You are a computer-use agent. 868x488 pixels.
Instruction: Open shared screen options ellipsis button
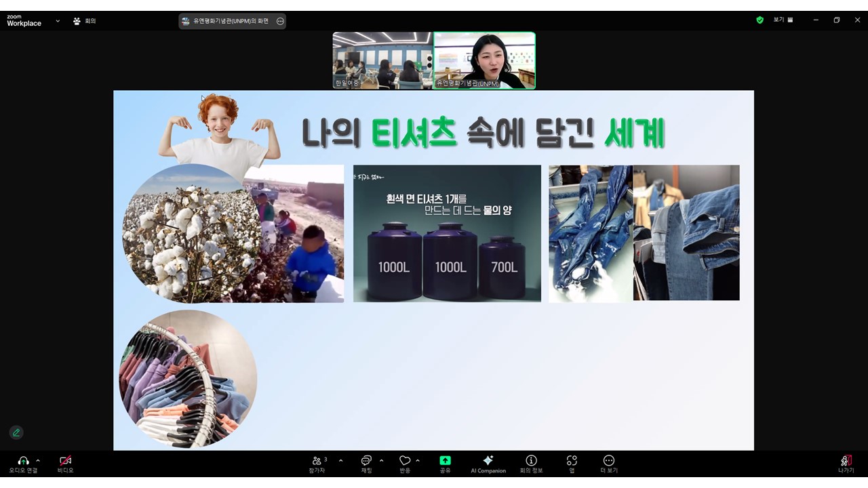click(x=280, y=21)
